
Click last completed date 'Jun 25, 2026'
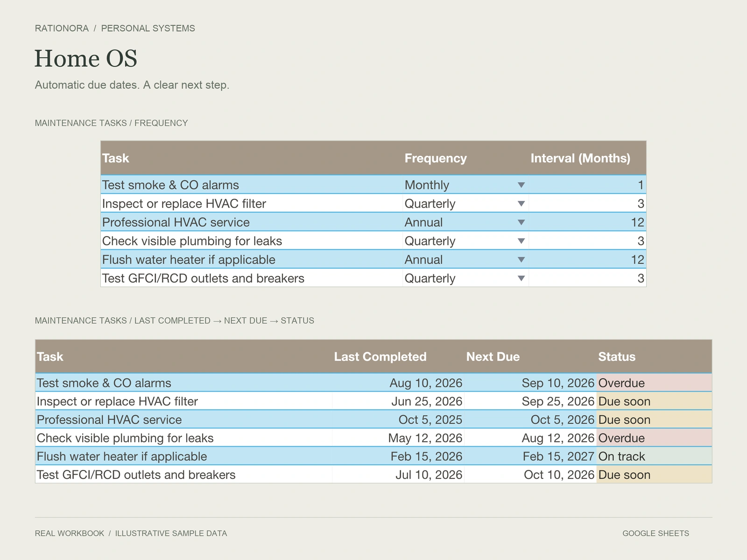click(398, 401)
